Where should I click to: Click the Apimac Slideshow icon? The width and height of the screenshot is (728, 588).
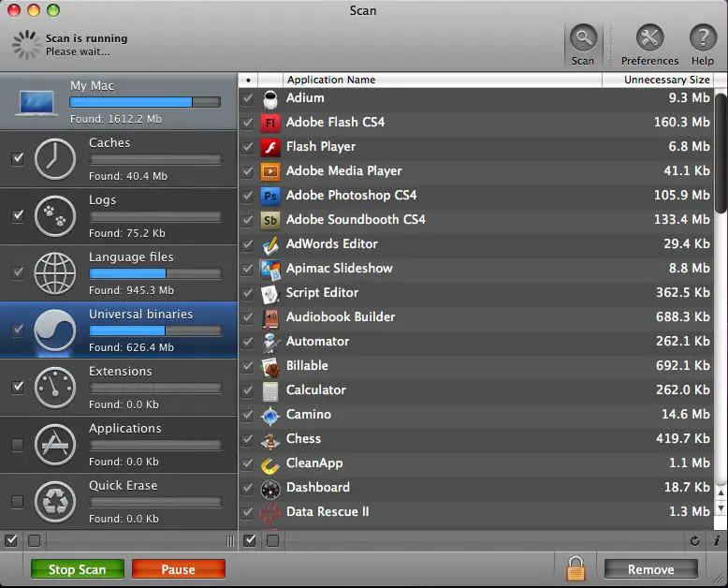pos(270,270)
